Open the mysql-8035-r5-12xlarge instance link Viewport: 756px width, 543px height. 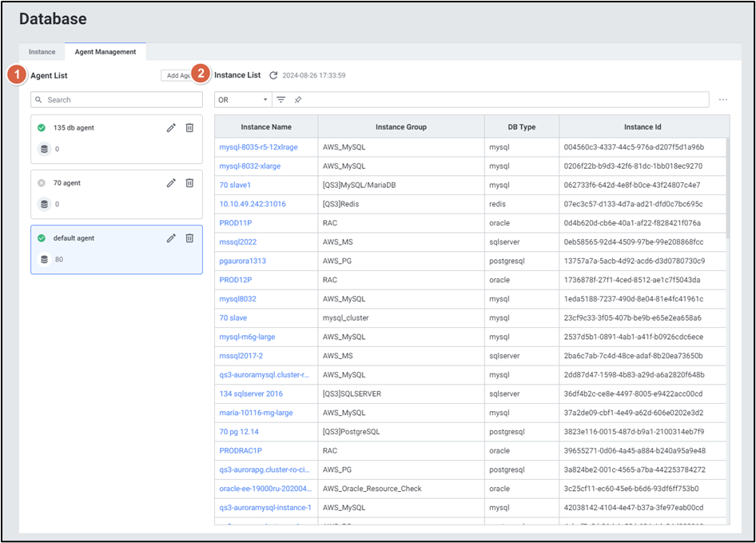click(x=259, y=147)
